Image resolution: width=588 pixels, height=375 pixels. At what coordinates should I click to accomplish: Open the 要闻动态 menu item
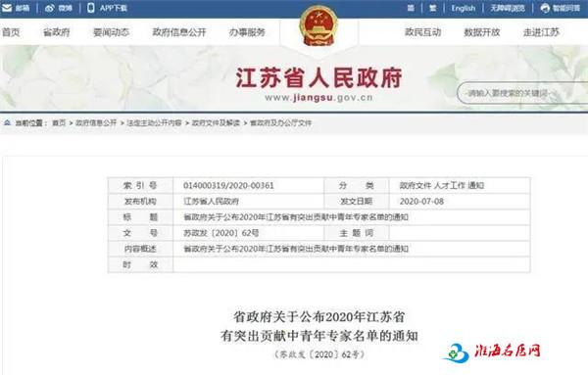point(111,32)
